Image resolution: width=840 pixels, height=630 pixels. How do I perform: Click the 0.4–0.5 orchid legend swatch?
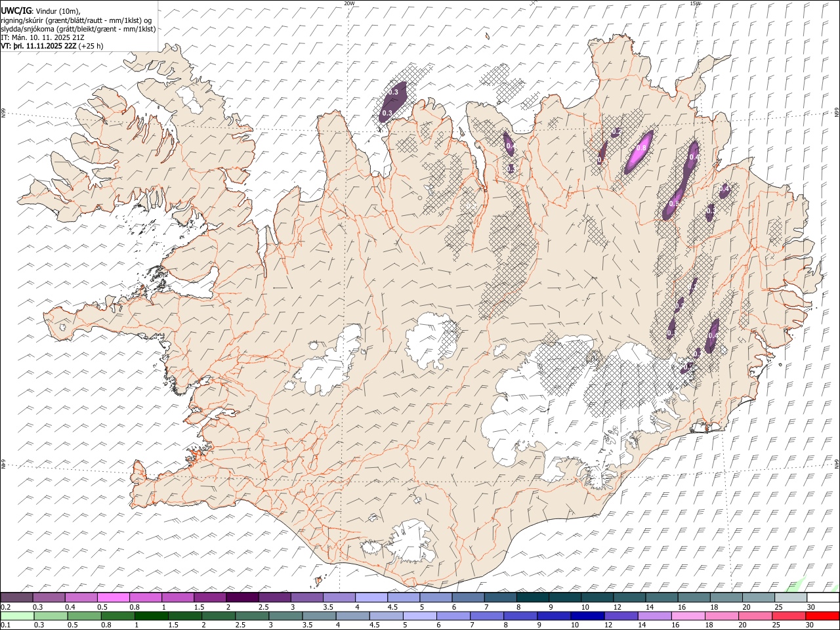point(81,598)
